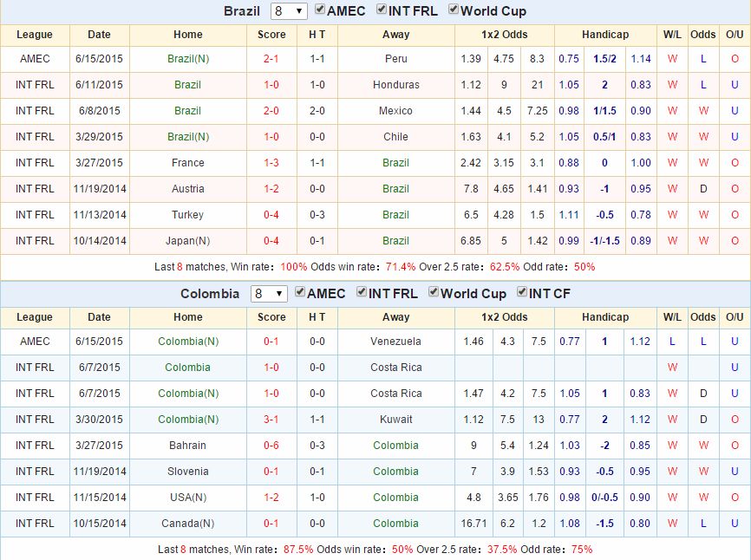The image size is (751, 560).
Task: Uncheck the Brazil AMEC checkbox
Action: tap(320, 10)
